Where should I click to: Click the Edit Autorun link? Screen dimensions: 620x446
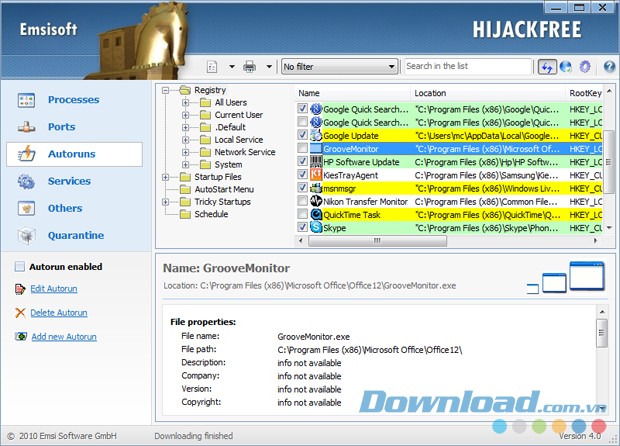(x=54, y=289)
